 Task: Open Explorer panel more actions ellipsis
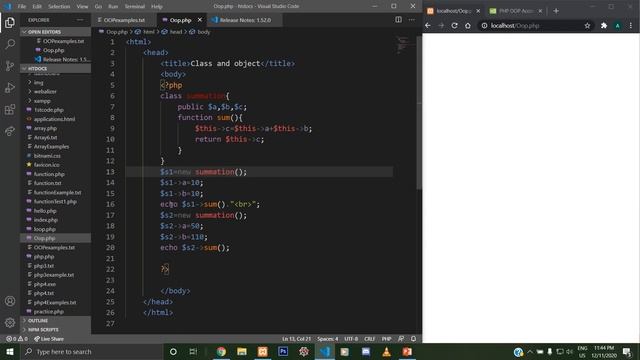pos(80,20)
